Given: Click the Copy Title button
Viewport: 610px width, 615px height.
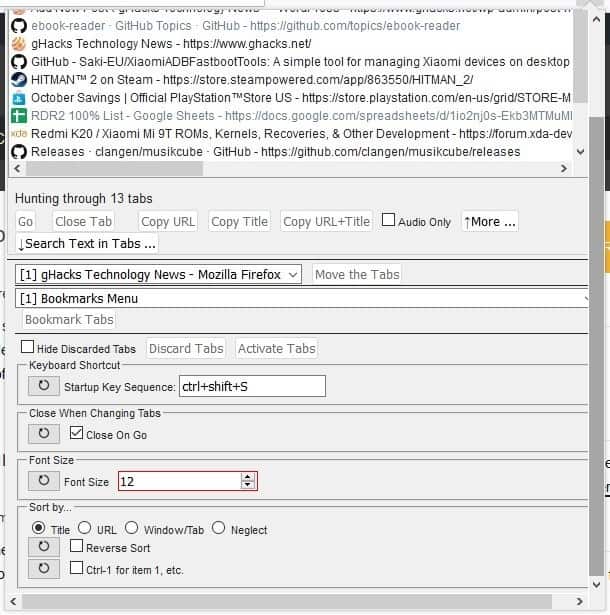Looking at the screenshot, I should tap(239, 222).
